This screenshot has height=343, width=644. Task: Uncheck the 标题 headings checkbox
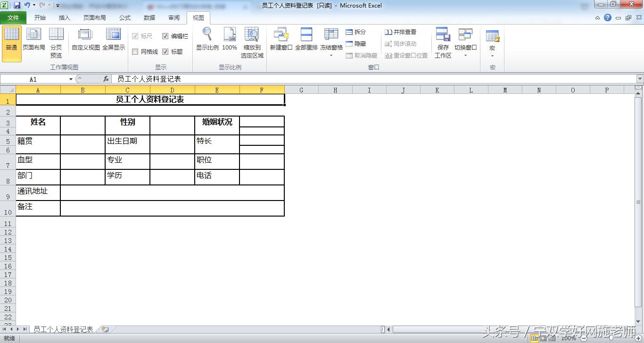pyautogui.click(x=165, y=52)
